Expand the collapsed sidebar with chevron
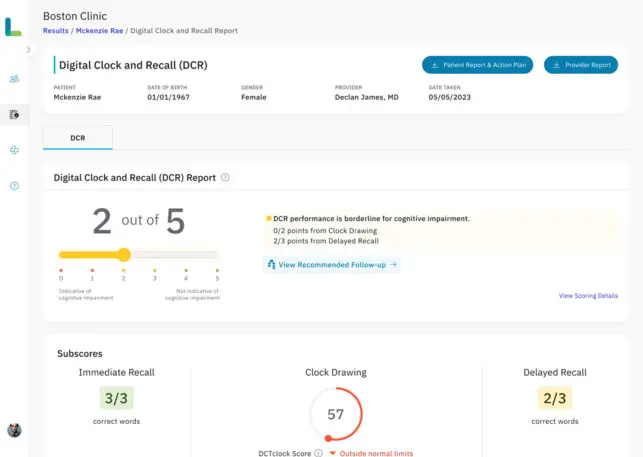Image resolution: width=643 pixels, height=457 pixels. click(x=28, y=48)
